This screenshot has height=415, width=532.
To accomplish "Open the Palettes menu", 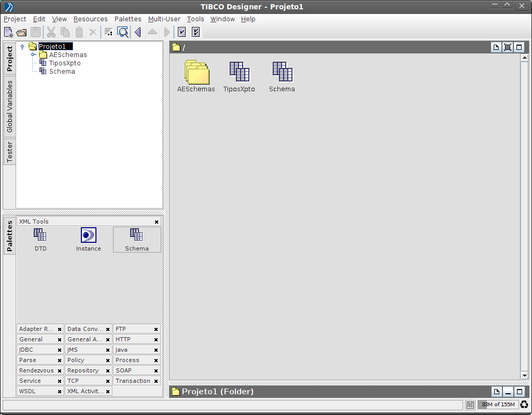I will coord(128,19).
